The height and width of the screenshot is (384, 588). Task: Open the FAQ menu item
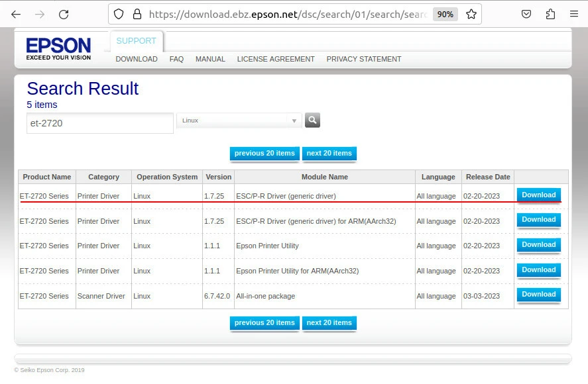click(x=176, y=59)
